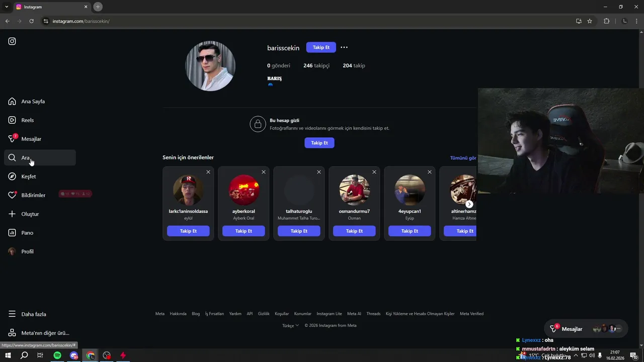The width and height of the screenshot is (644, 362).
Task: Dismiss 4eyupcan1 suggestion
Action: tap(430, 172)
